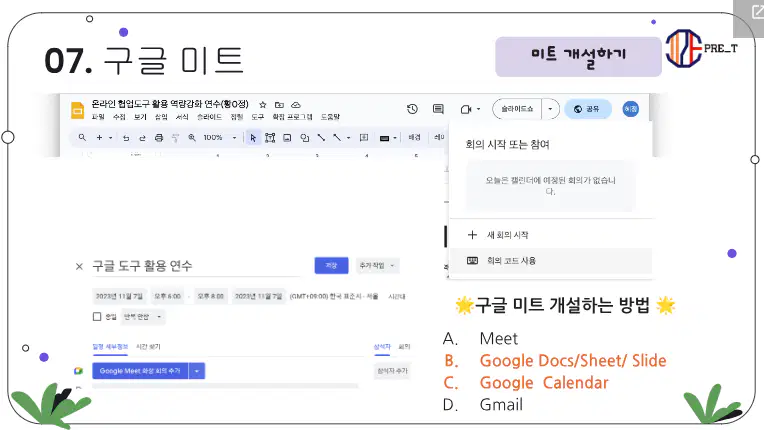Click the blue 저장 button
Viewport: 764px width, 430px height.
[331, 265]
